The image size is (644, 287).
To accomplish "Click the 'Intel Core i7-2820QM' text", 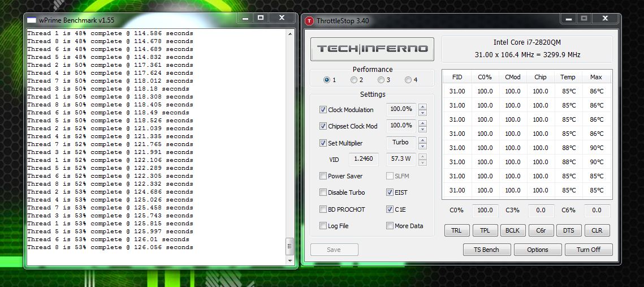I will coord(527,42).
